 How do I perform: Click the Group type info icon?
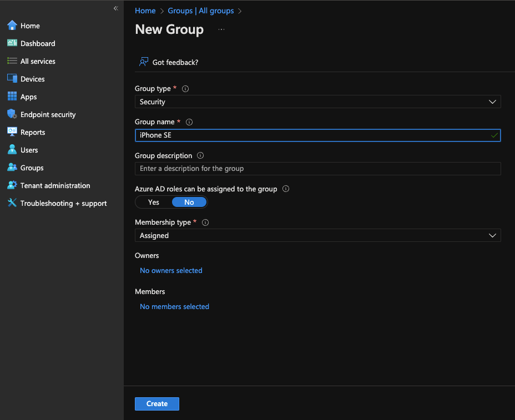(185, 89)
